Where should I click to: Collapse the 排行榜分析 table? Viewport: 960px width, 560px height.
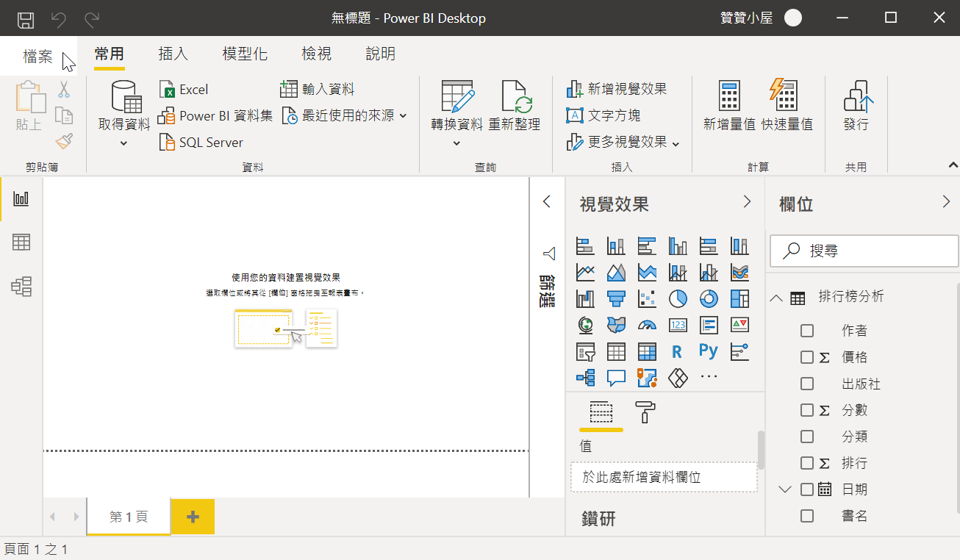(x=775, y=298)
